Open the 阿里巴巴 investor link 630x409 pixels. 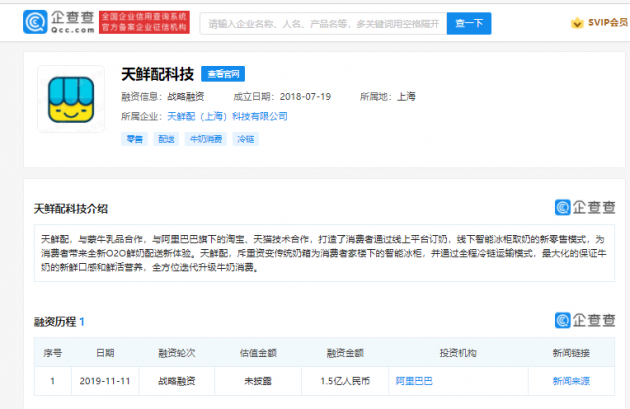tap(414, 381)
